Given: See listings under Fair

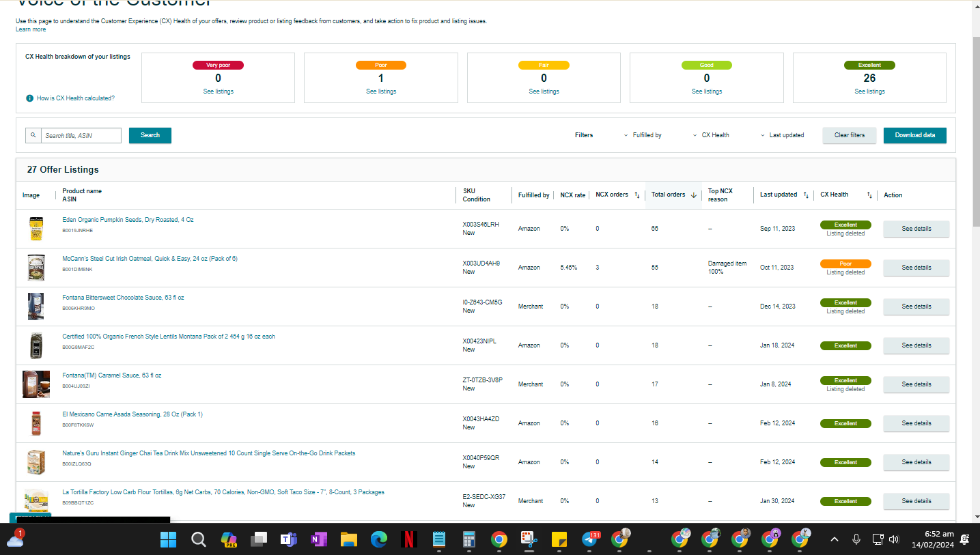Looking at the screenshot, I should tap(544, 91).
